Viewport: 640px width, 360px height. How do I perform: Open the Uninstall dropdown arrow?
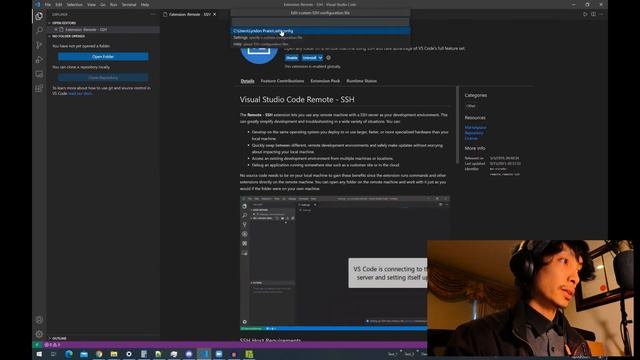pos(320,58)
